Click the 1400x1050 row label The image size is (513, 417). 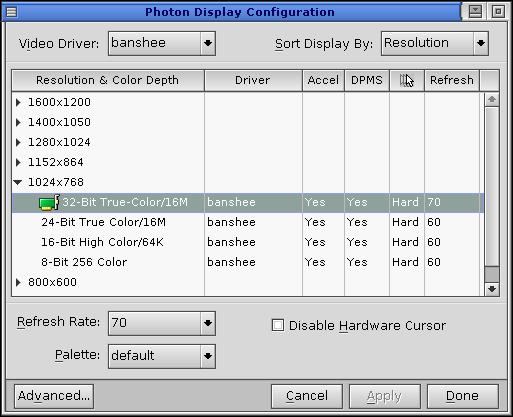(x=59, y=122)
